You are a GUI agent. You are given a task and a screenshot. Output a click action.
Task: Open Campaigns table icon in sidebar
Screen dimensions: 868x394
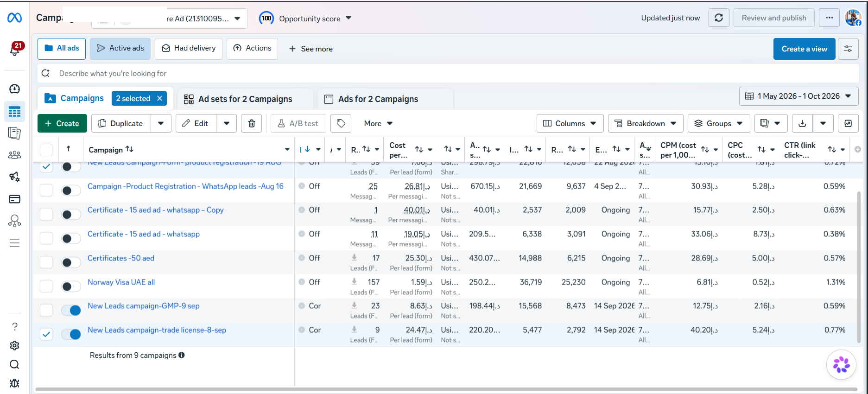14,112
